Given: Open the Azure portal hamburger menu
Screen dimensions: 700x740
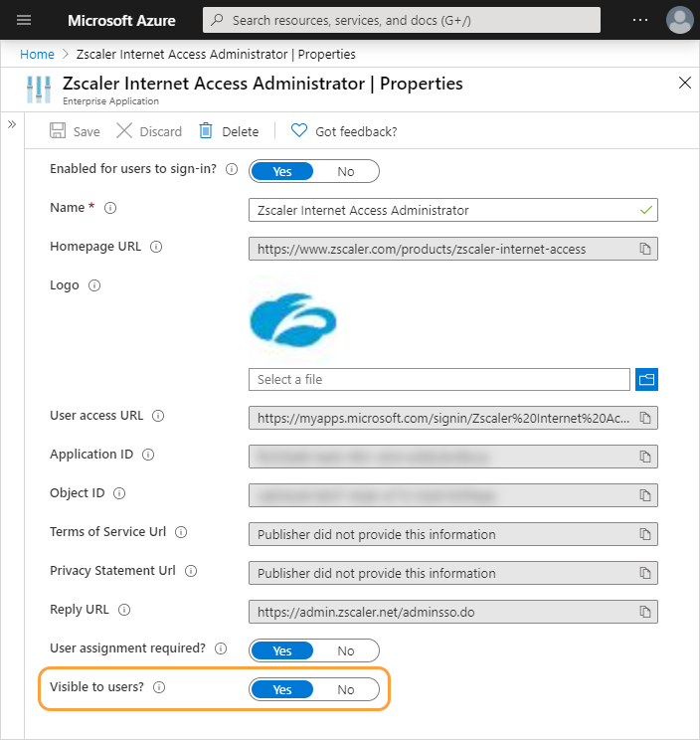Looking at the screenshot, I should pos(25,20).
